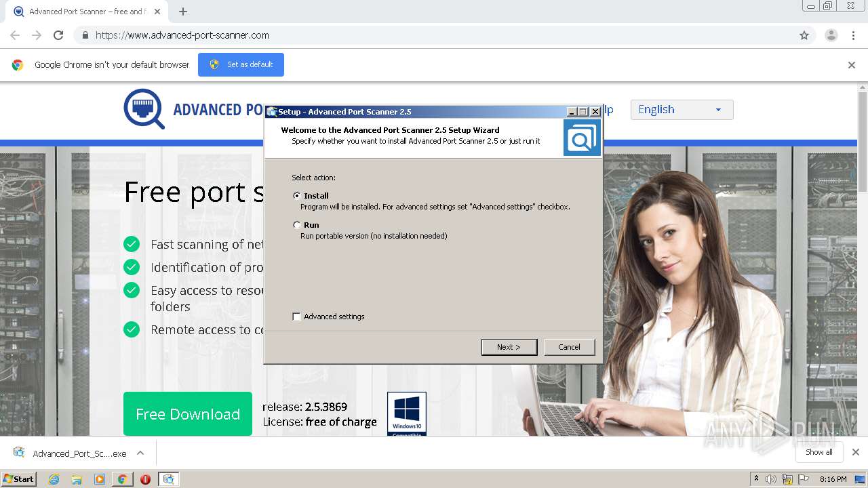Select the Install radio option
868x488 pixels.
(x=296, y=196)
